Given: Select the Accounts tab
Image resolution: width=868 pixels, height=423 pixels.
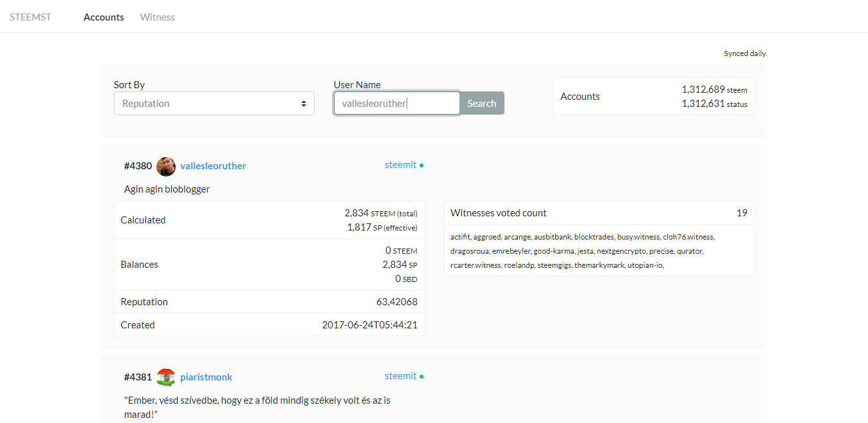Looking at the screenshot, I should 104,17.
